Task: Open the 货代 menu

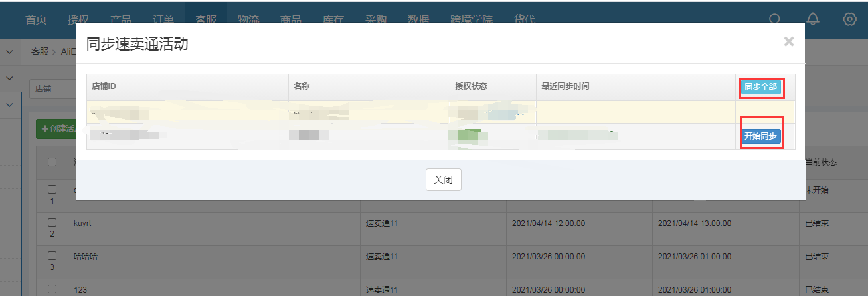Action: tap(525, 19)
